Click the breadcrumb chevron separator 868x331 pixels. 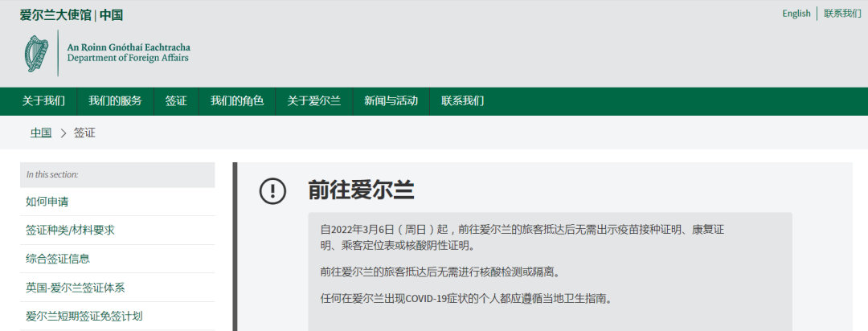63,133
